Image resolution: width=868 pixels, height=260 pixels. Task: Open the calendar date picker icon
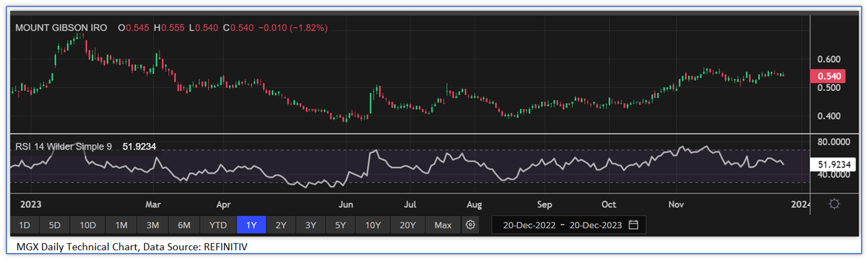click(633, 225)
